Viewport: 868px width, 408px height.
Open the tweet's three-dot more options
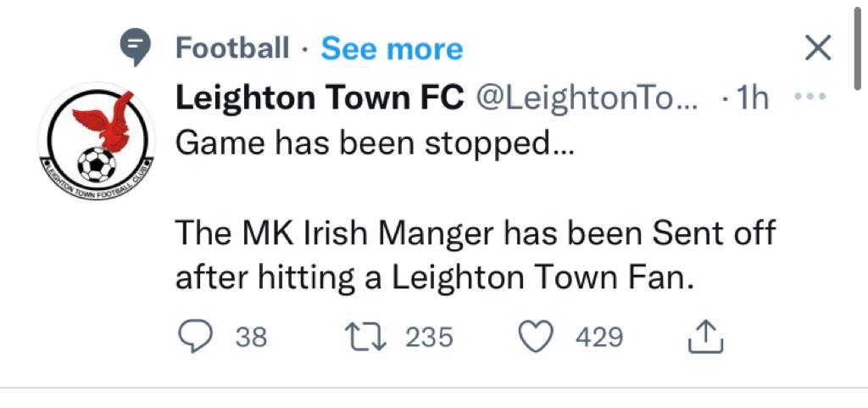click(x=810, y=97)
